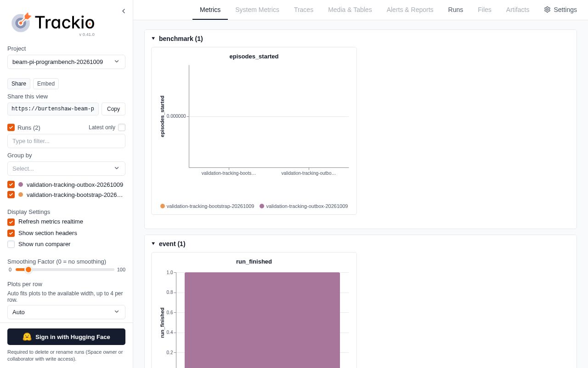Uncheck the validation-tracking-bootstrap run checkbox
588x368 pixels.
coord(11,195)
